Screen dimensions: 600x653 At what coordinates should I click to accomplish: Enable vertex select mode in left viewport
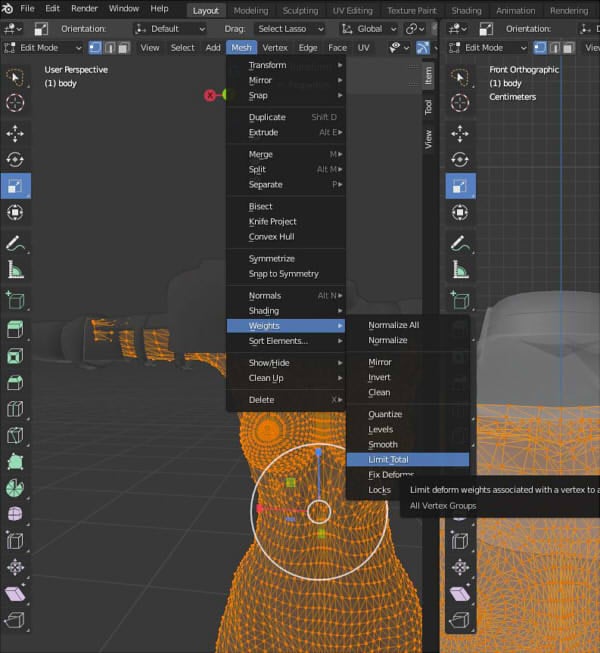(x=95, y=48)
